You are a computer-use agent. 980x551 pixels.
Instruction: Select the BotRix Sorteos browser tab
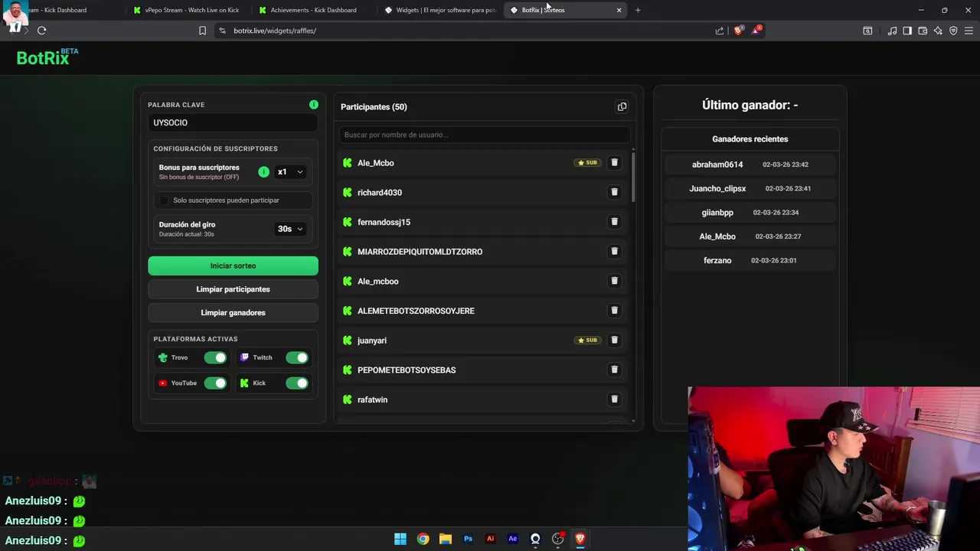tap(566, 10)
